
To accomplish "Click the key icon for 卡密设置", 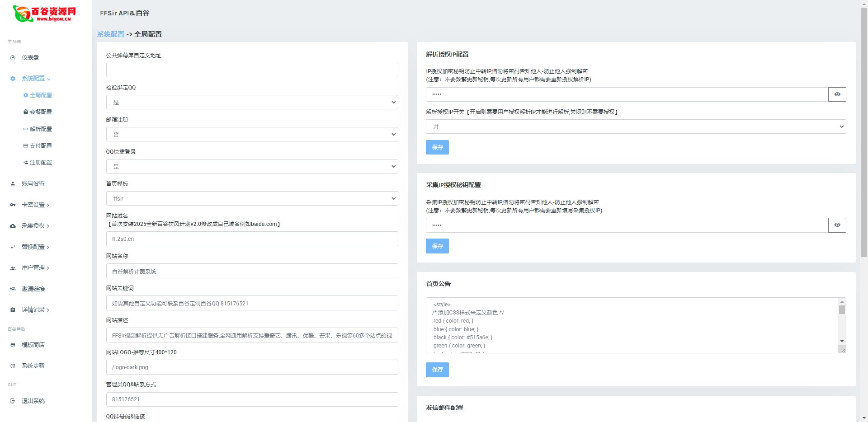I will (13, 205).
